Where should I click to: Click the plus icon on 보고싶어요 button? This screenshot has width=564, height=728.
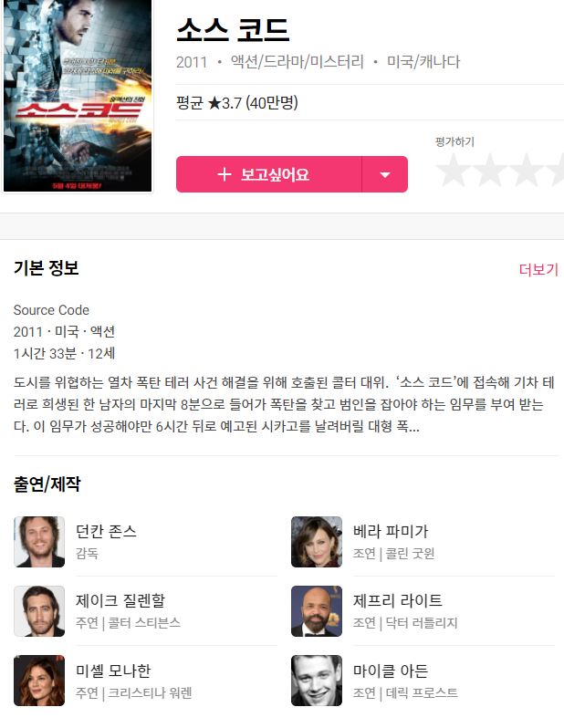coord(225,174)
